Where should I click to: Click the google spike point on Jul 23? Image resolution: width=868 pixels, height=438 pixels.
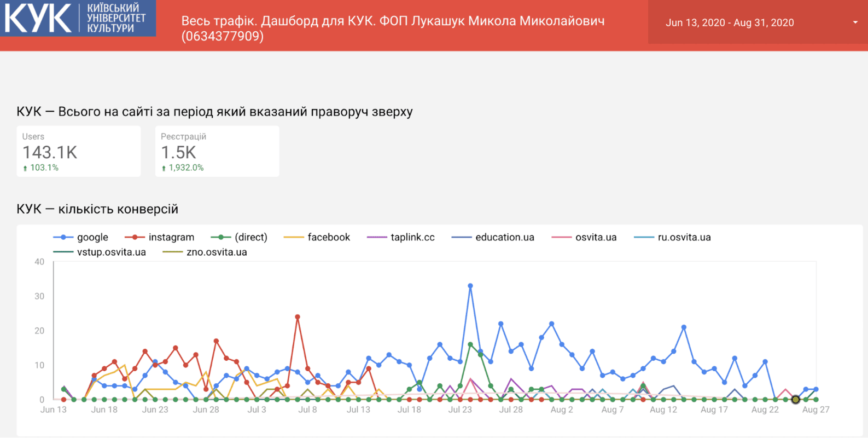click(x=470, y=285)
